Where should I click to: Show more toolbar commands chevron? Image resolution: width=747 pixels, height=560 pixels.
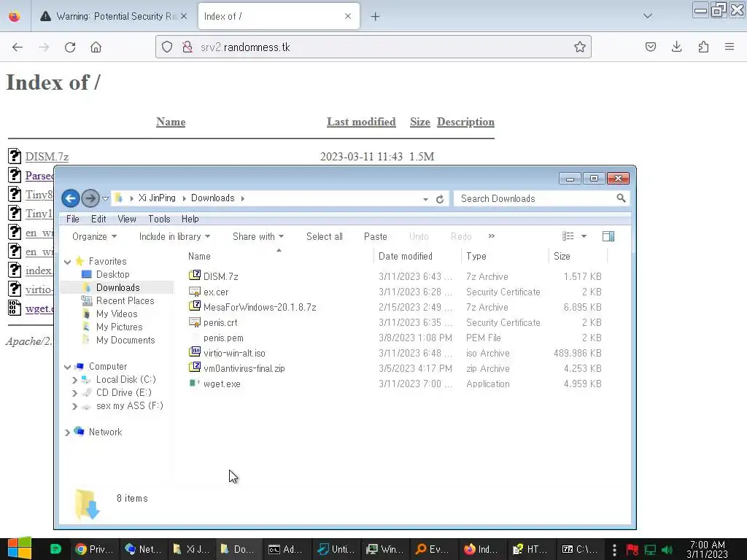click(491, 236)
